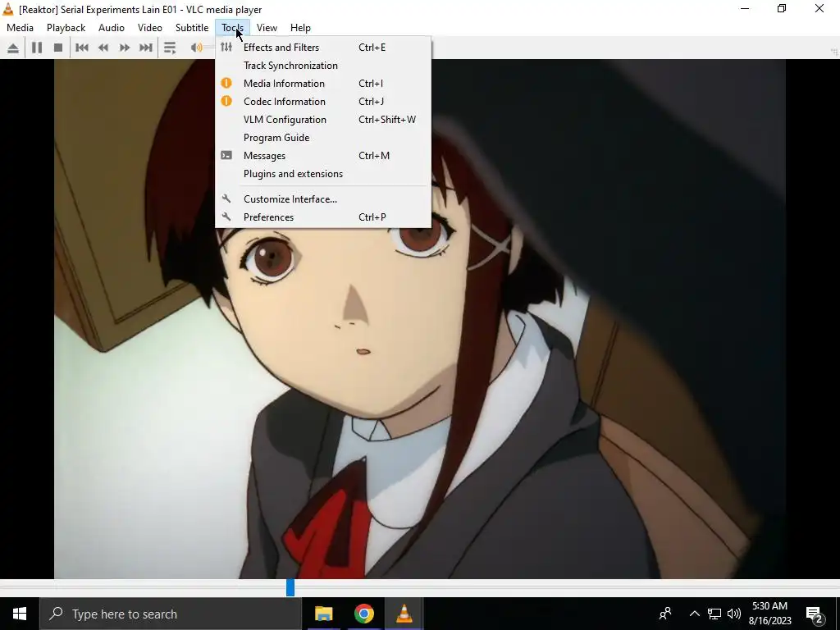Step backward using the rewind icon
This screenshot has width=840, height=630.
tap(103, 48)
